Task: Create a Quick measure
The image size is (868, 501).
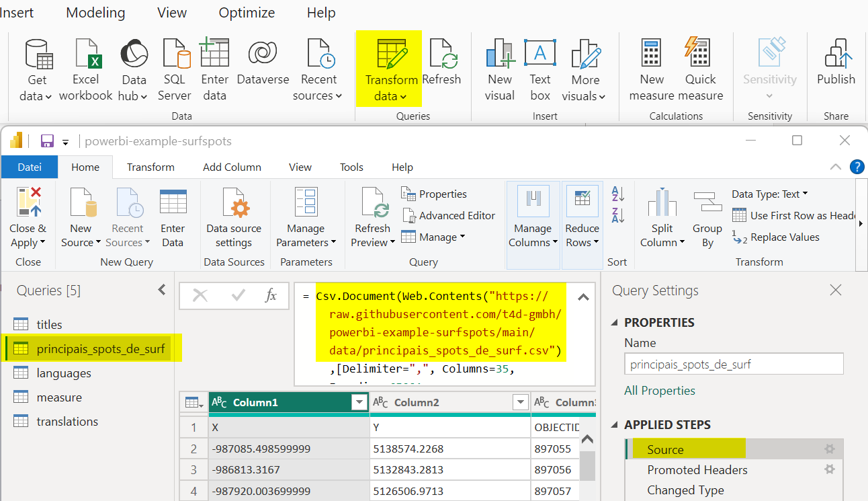Action: click(x=701, y=71)
